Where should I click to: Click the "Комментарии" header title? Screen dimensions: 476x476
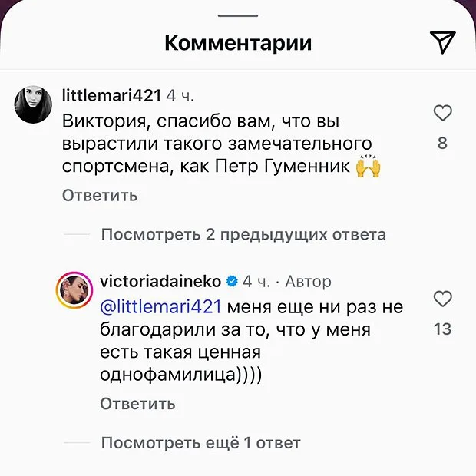pyautogui.click(x=238, y=43)
